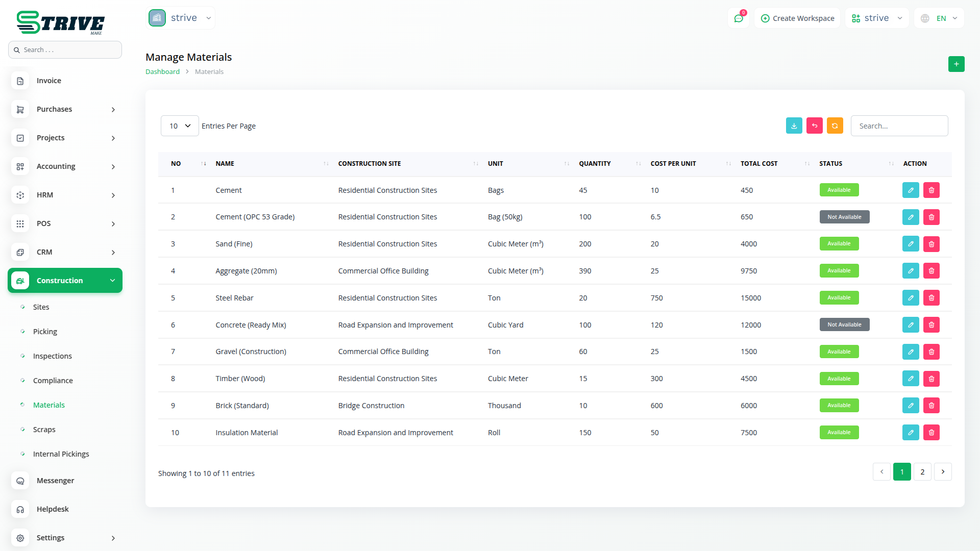Image resolution: width=980 pixels, height=551 pixels.
Task: Edit the Brick (Standard) row
Action: click(x=910, y=406)
